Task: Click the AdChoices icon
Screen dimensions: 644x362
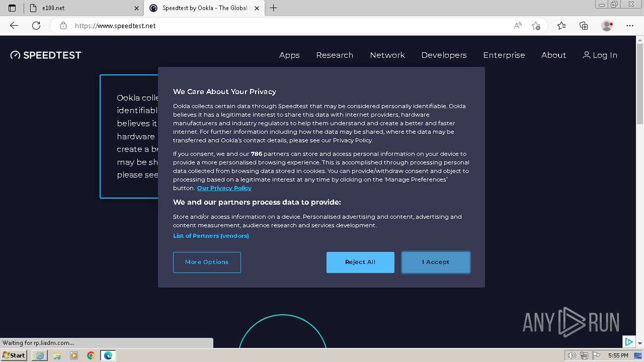Action: tap(628, 342)
